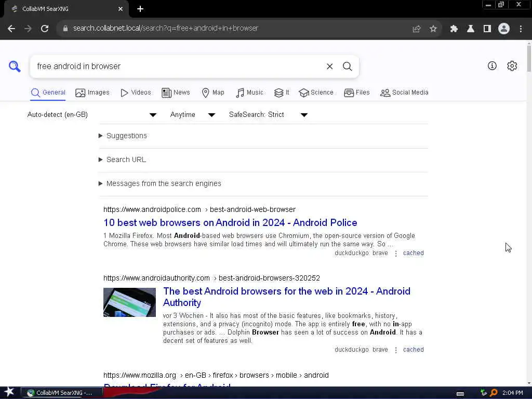Switch to the News tab
Image resolution: width=532 pixels, height=399 pixels.
coord(176,92)
